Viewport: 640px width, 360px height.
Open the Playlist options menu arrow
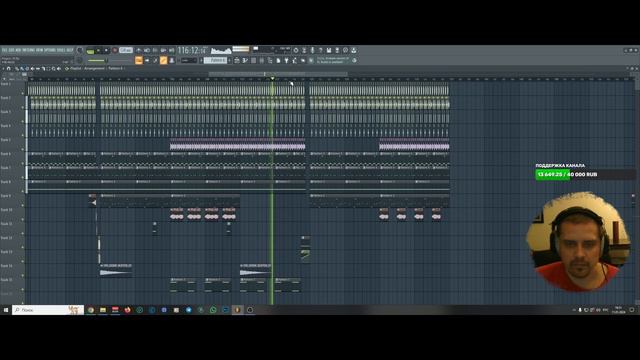tap(4, 69)
